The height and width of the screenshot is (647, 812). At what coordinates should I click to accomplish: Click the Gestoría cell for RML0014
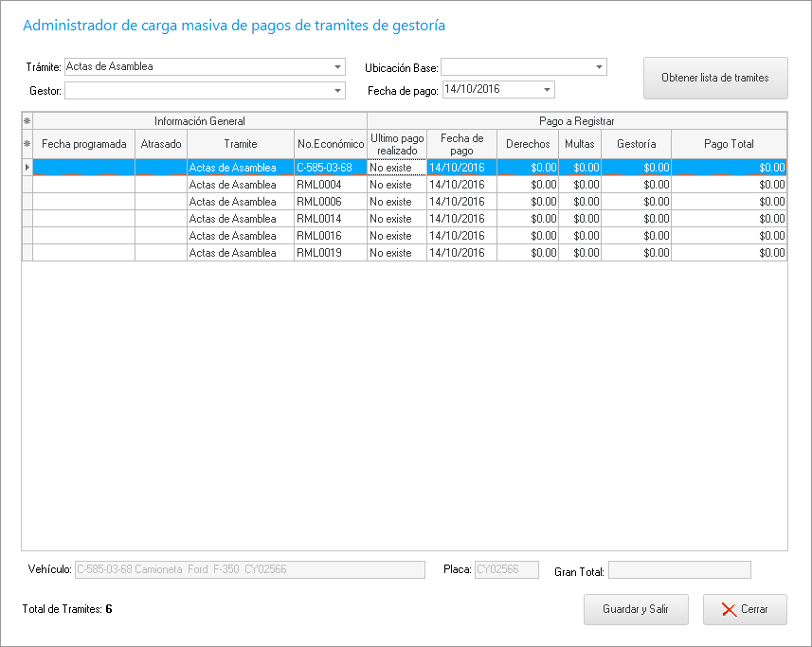point(636,219)
